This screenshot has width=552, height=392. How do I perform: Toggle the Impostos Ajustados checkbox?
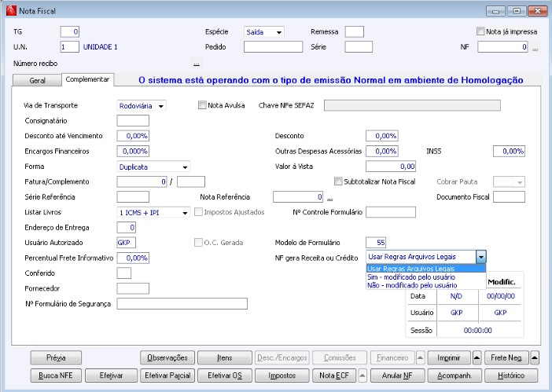pyautogui.click(x=199, y=212)
